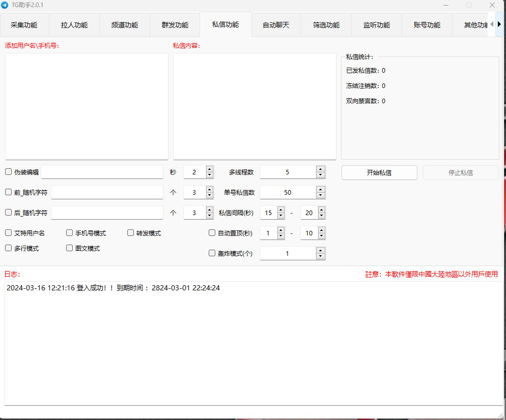Click the 添加用户名\手机号 list box
This screenshot has height=420, width=506.
[x=87, y=106]
